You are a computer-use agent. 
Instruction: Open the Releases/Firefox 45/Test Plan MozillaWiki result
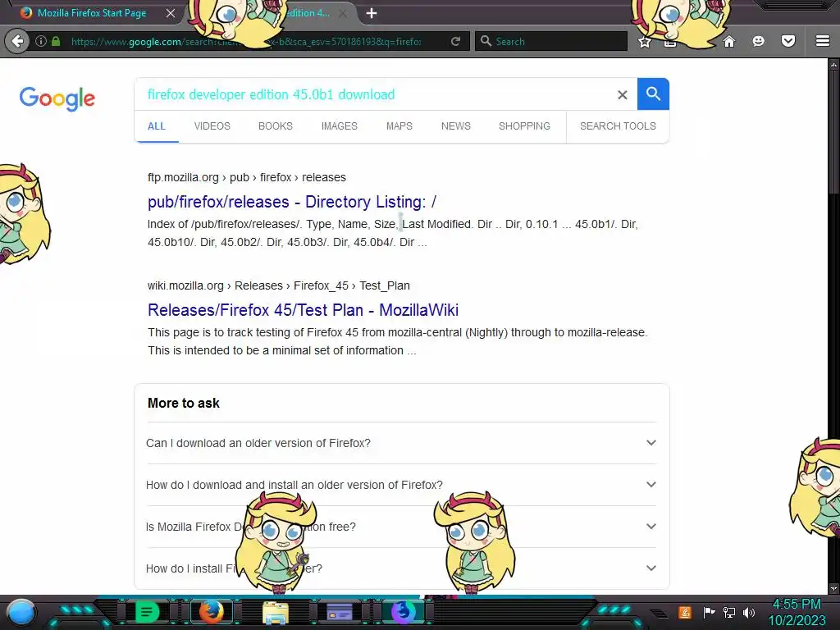pyautogui.click(x=303, y=310)
